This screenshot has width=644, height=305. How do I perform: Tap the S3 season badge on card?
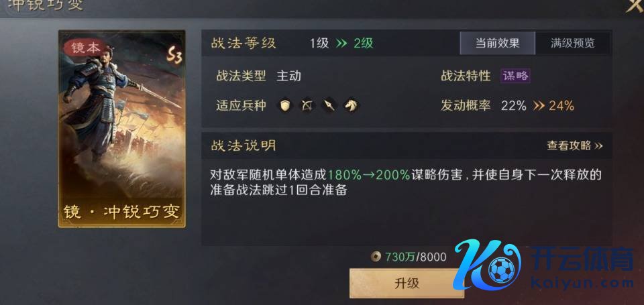[x=174, y=55]
